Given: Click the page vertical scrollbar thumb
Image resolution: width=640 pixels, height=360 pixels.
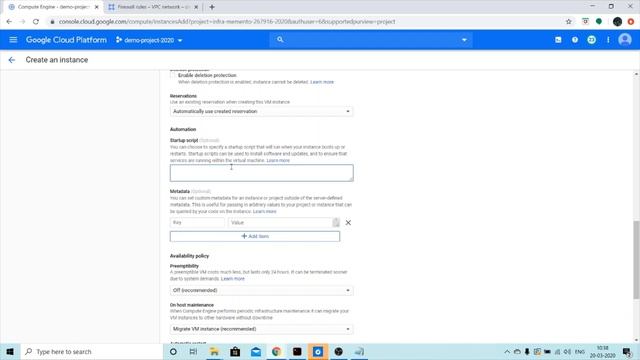Looking at the screenshot, I should (636, 260).
